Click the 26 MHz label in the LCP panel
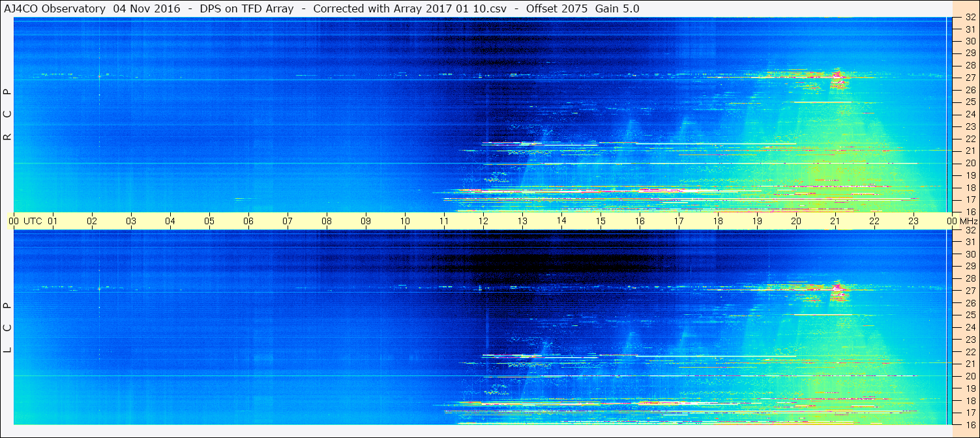This screenshot has width=980, height=438. coord(970,302)
